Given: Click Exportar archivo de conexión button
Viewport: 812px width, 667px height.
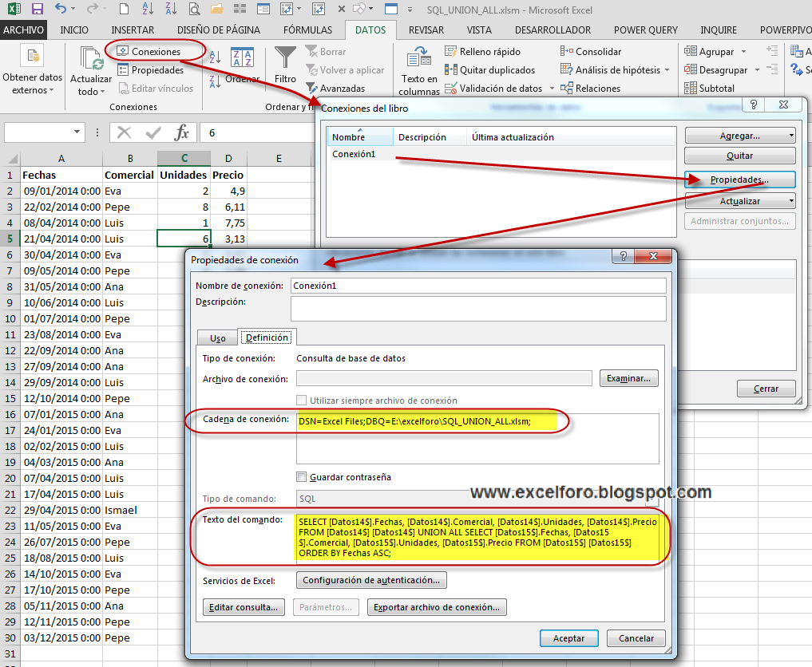Looking at the screenshot, I should (x=437, y=607).
